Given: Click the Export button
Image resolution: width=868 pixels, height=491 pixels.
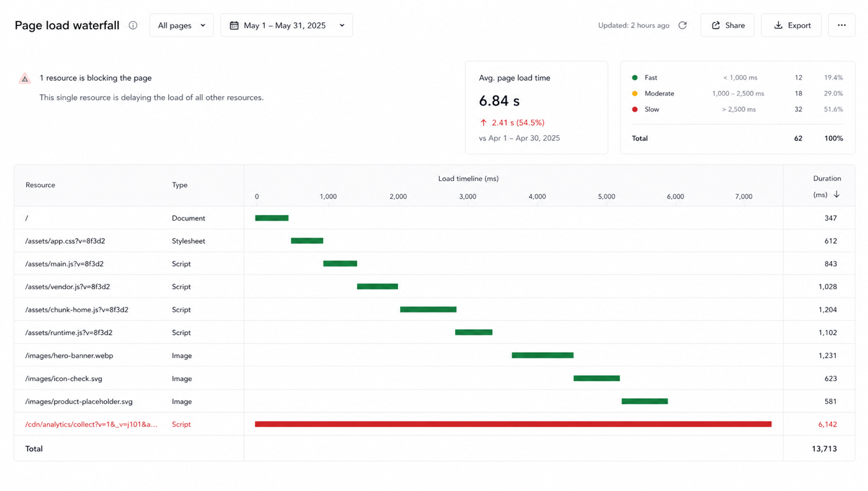Looking at the screenshot, I should click(x=791, y=25).
